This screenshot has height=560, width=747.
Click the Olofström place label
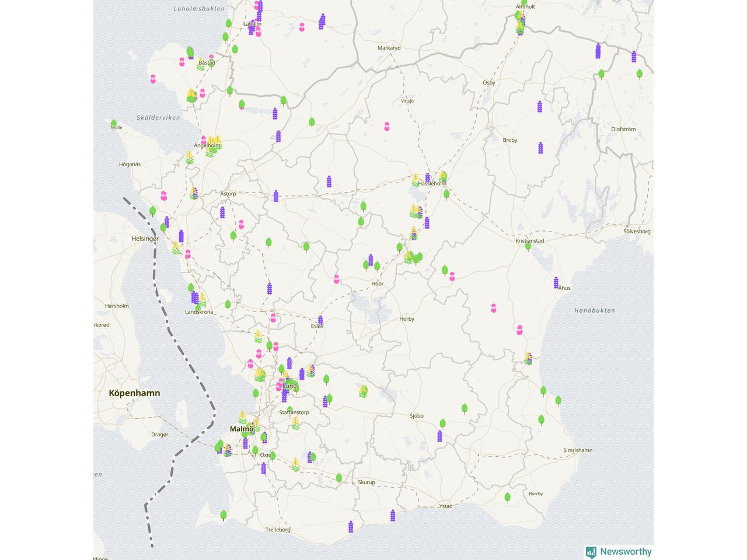pos(623,129)
